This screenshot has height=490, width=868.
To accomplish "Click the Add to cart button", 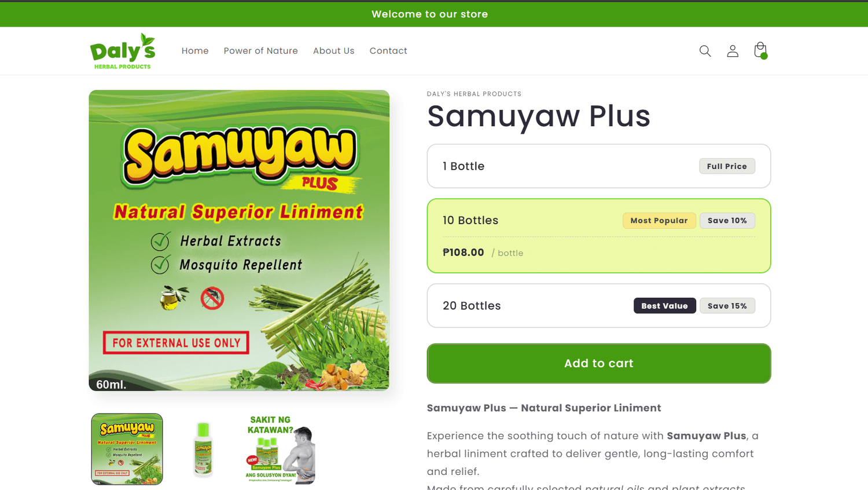I will pyautogui.click(x=599, y=363).
